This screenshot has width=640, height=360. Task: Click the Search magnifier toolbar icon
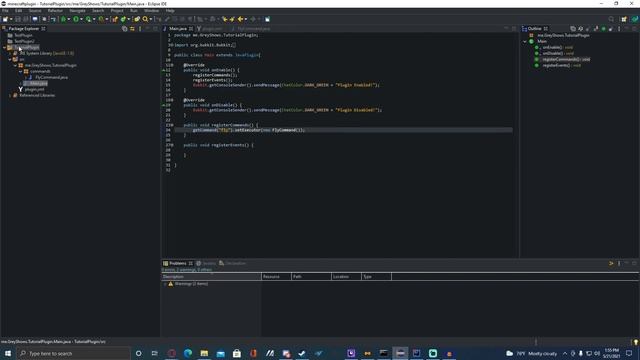tap(145, 19)
